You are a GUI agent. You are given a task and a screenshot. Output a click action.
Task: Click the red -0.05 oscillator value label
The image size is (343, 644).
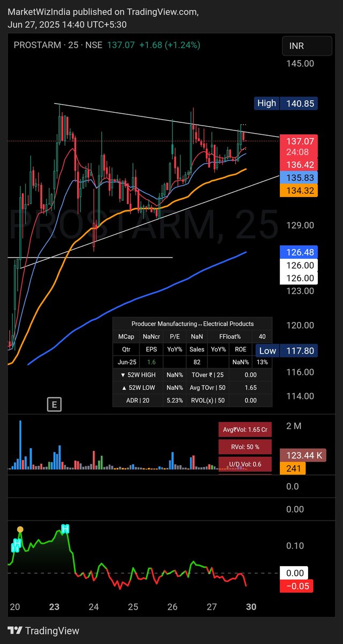(296, 586)
